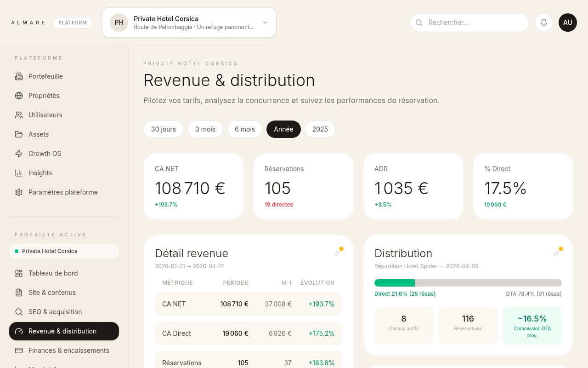
Task: Click the 37 008 € N-1 value
Action: tap(278, 304)
